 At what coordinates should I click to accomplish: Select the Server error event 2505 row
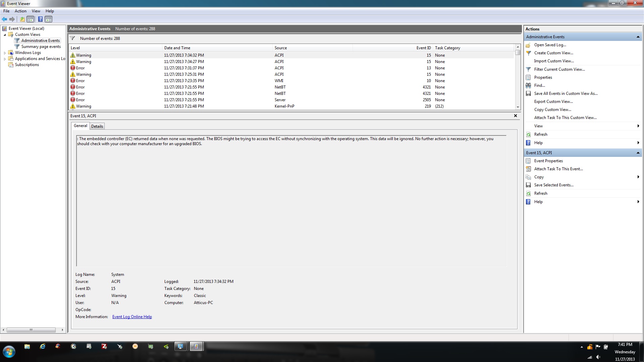(291, 100)
